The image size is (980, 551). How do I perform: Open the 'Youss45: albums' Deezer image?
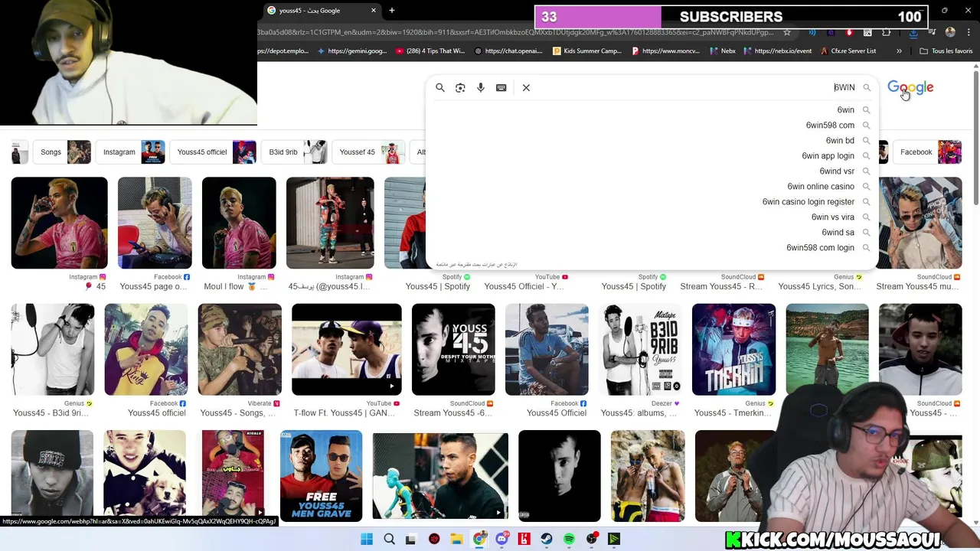pos(640,349)
